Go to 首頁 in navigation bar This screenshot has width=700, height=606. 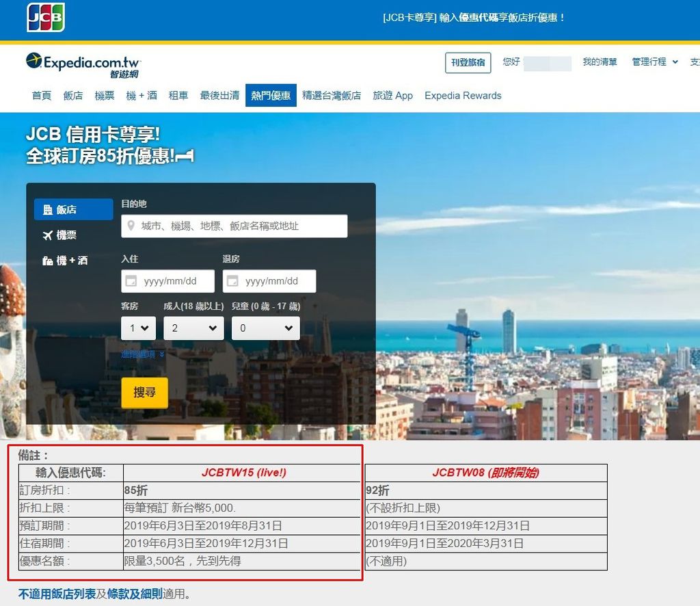pyautogui.click(x=42, y=96)
